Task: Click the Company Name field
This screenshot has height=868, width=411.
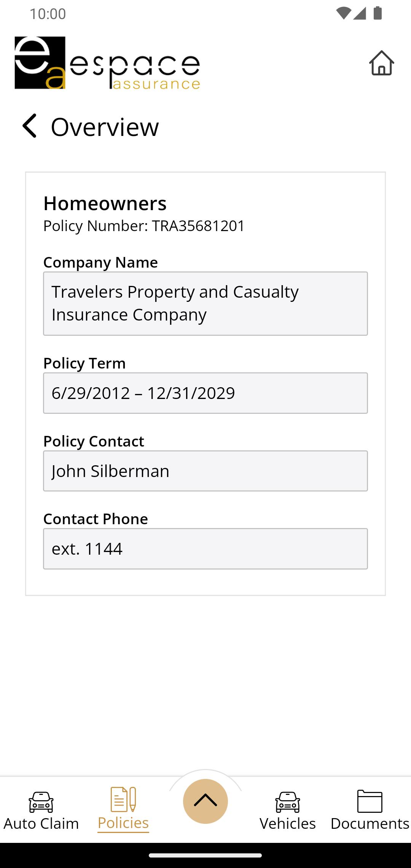Action: [x=205, y=303]
